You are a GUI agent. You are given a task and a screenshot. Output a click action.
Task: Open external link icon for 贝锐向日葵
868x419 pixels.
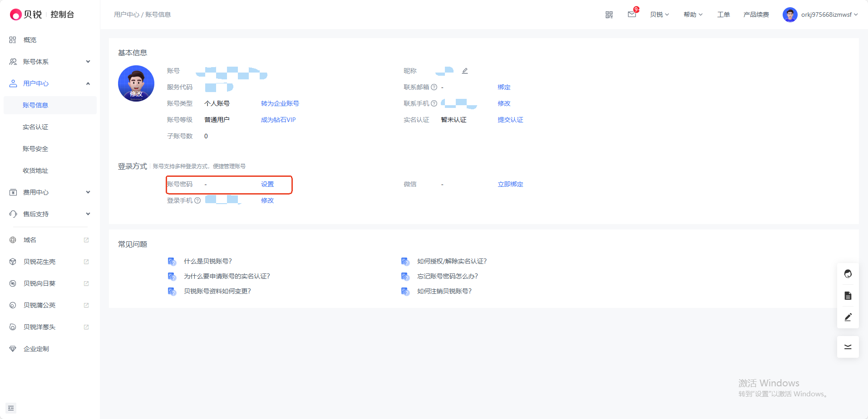[x=86, y=283]
